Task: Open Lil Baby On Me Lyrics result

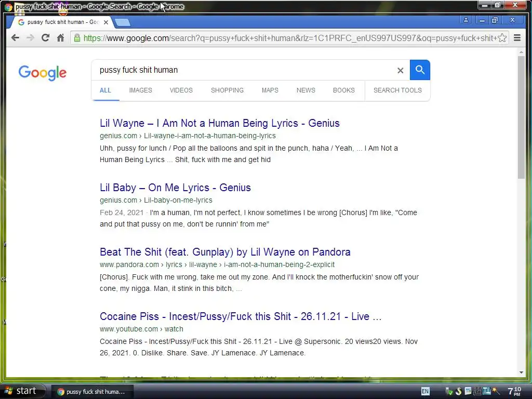Action: click(175, 187)
